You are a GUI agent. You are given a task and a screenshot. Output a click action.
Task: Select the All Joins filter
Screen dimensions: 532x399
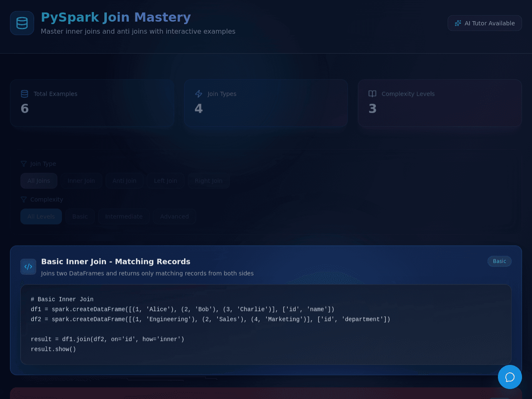pos(39,181)
